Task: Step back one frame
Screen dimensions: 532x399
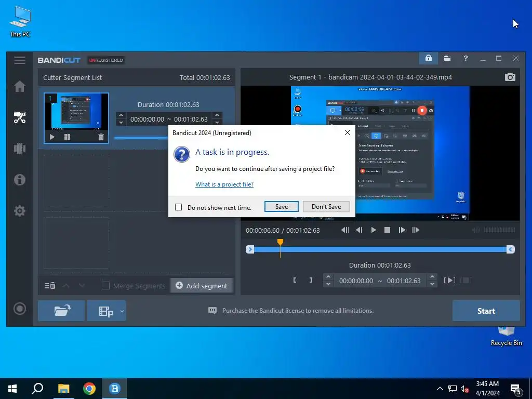Action: coord(359,230)
